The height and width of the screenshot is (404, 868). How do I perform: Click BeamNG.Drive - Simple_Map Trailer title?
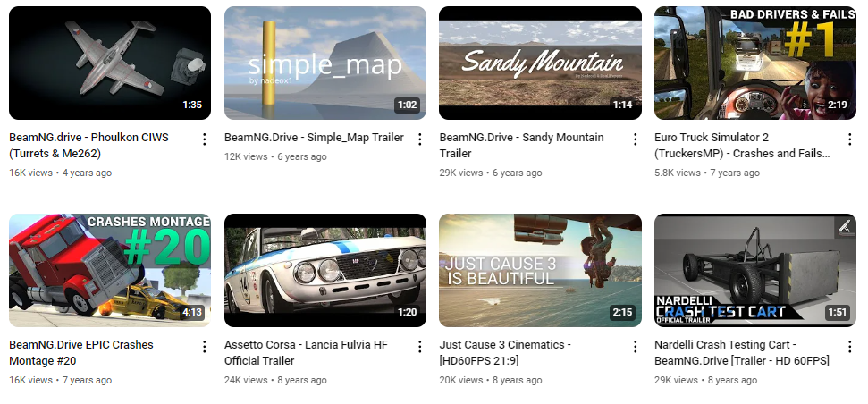click(x=314, y=138)
